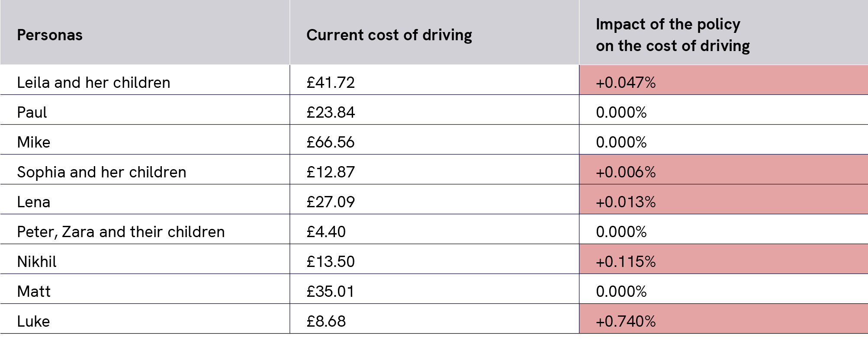Click the Current cost of driving header

tap(389, 35)
